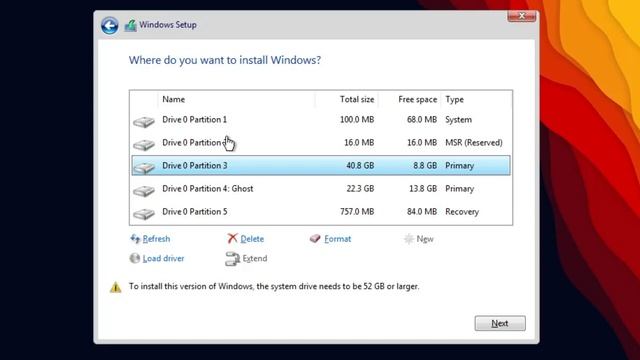This screenshot has width=640, height=360.
Task: Click the MSR (Reserved) type cell
Action: pyautogui.click(x=474, y=142)
